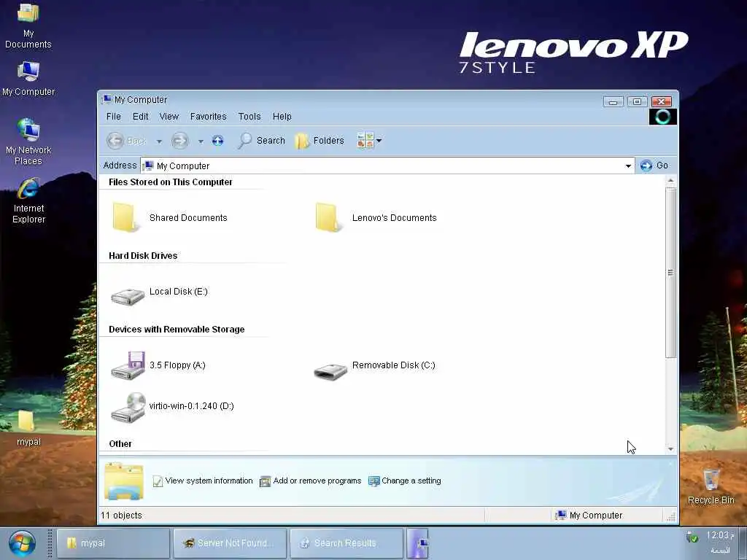Click the address bar My Computer icon
Image resolution: width=747 pixels, height=560 pixels.
coord(149,166)
